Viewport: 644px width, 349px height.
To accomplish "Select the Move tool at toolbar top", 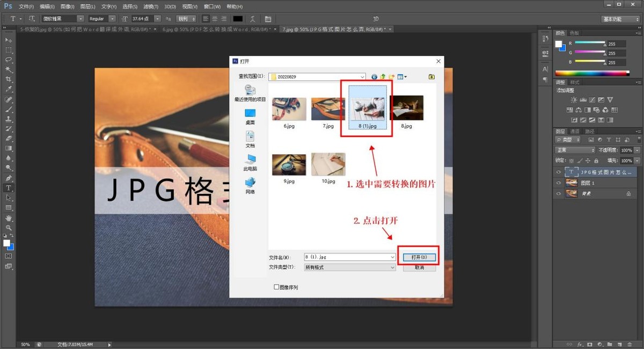I will (8, 39).
